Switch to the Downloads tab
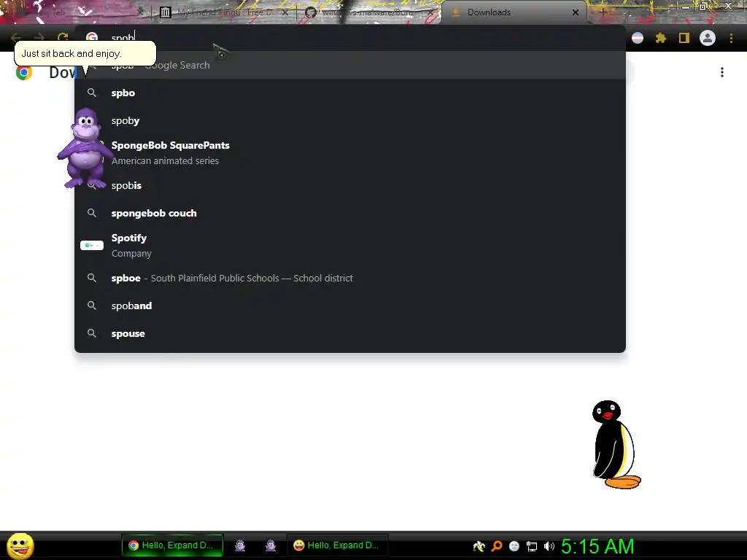 pos(514,12)
